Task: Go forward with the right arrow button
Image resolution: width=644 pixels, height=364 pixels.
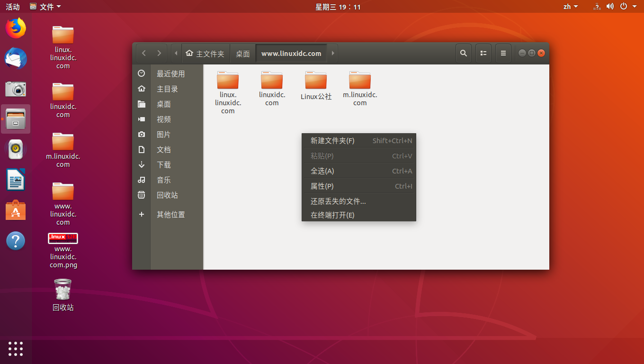Action: click(159, 53)
